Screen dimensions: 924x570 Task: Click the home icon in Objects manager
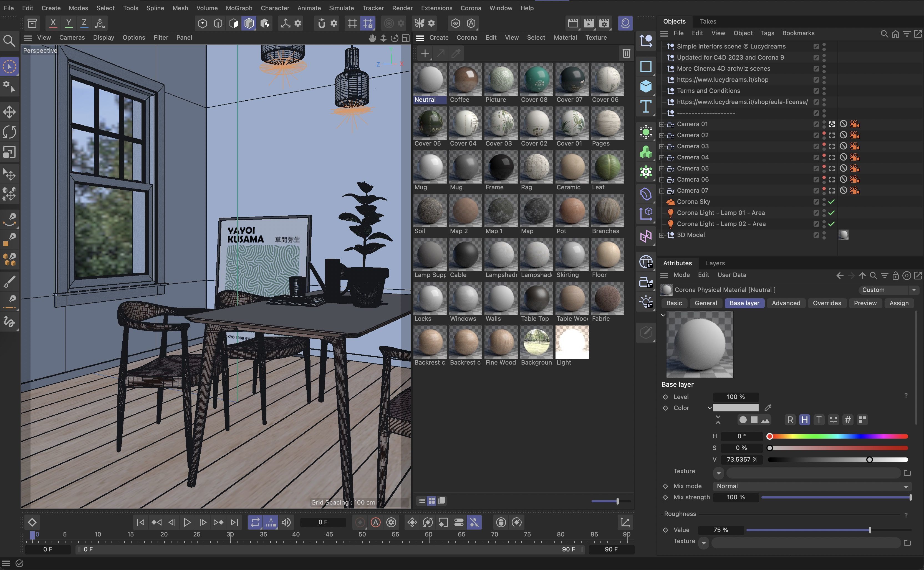pyautogui.click(x=895, y=34)
